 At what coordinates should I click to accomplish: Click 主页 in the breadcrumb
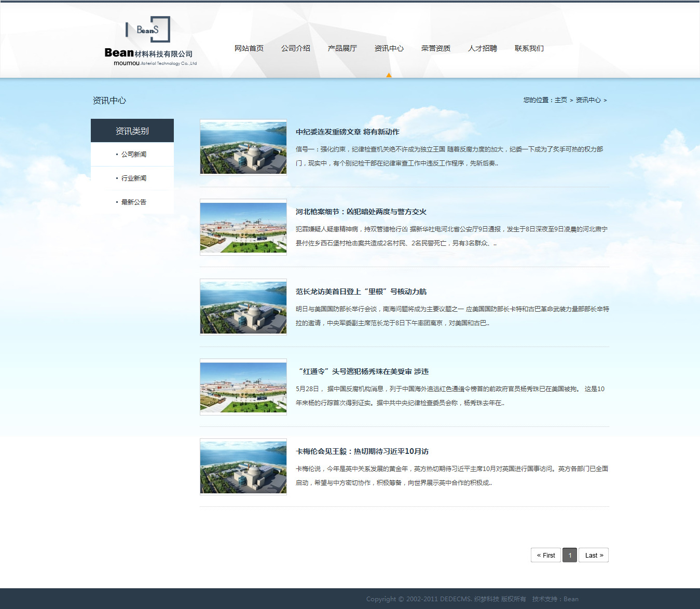tap(560, 100)
